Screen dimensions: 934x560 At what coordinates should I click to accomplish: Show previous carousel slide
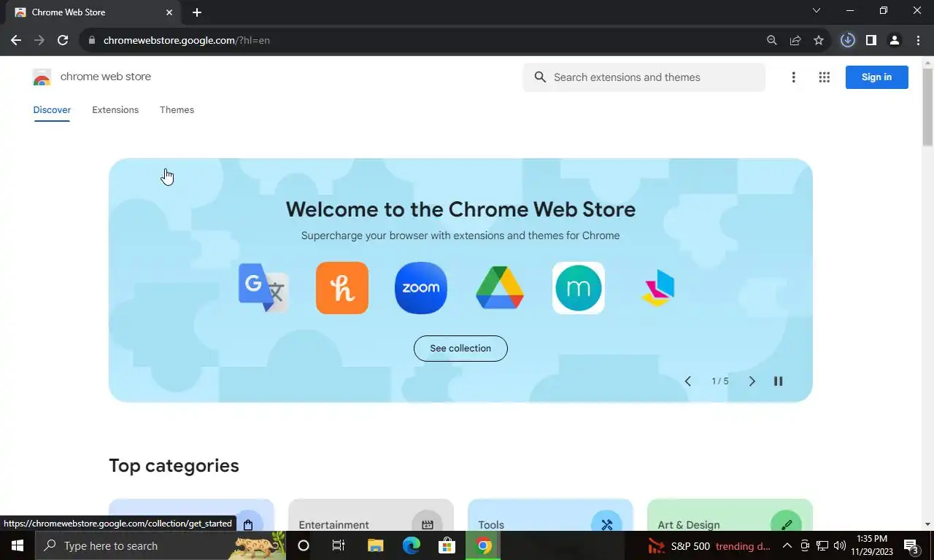point(687,381)
